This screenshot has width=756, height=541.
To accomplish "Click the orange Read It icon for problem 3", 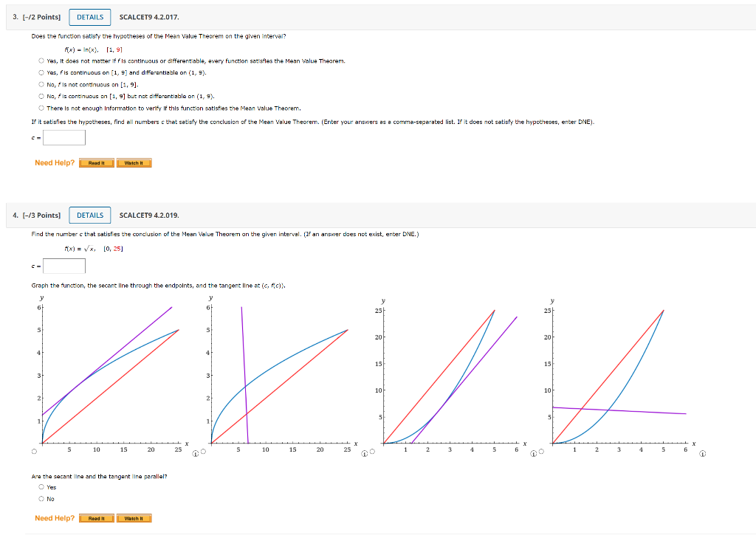I will [96, 162].
